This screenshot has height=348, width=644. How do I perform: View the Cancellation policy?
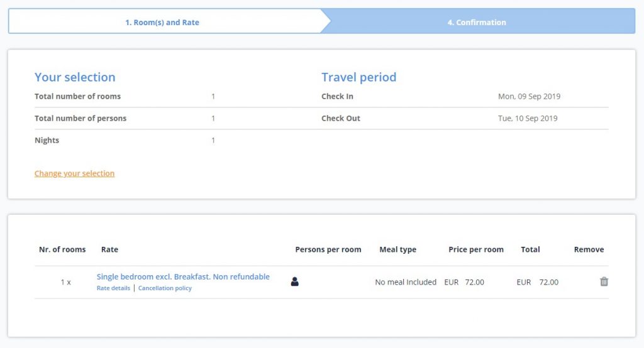165,288
